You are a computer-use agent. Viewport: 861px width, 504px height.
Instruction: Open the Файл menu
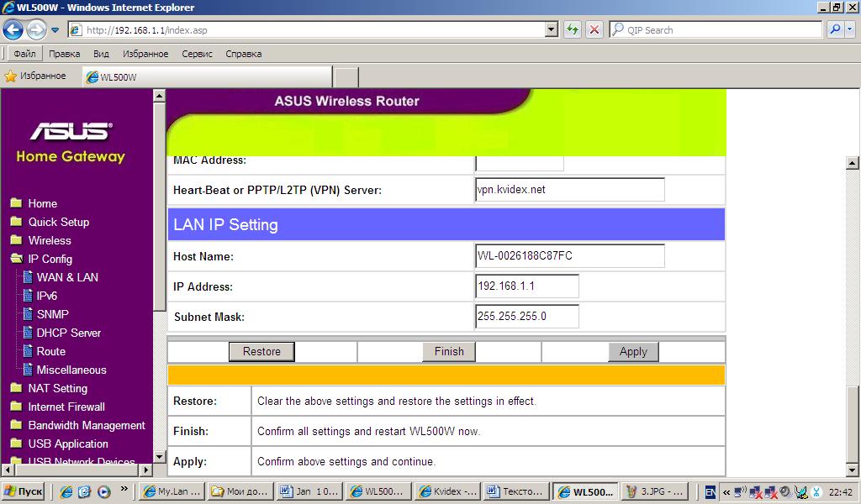coord(24,54)
